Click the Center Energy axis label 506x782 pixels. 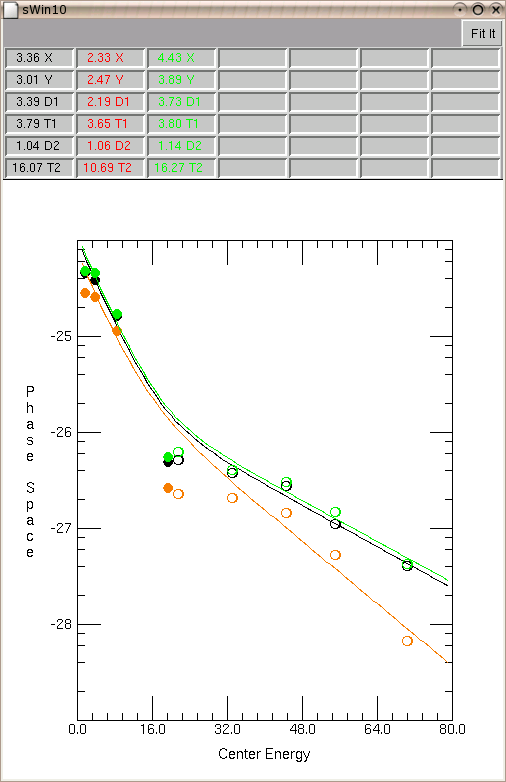click(x=264, y=754)
